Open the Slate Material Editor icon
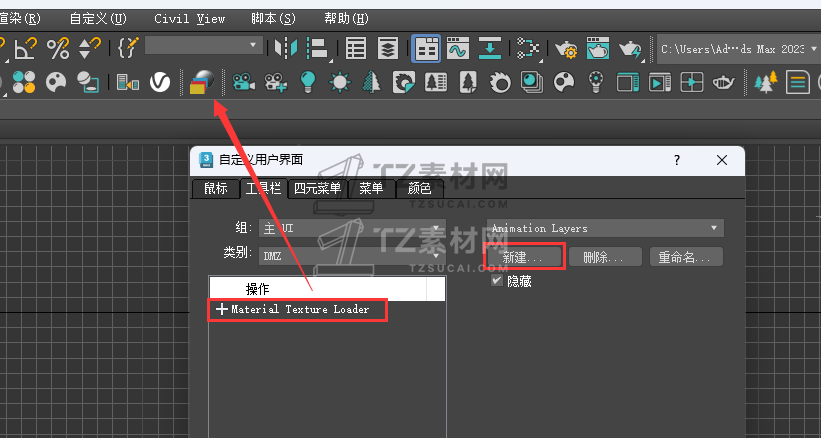821x438 pixels. (x=528, y=48)
